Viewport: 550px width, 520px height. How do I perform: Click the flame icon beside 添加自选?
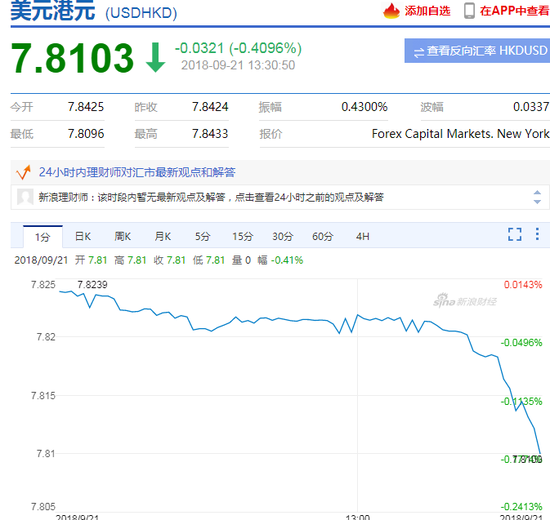pyautogui.click(x=391, y=11)
